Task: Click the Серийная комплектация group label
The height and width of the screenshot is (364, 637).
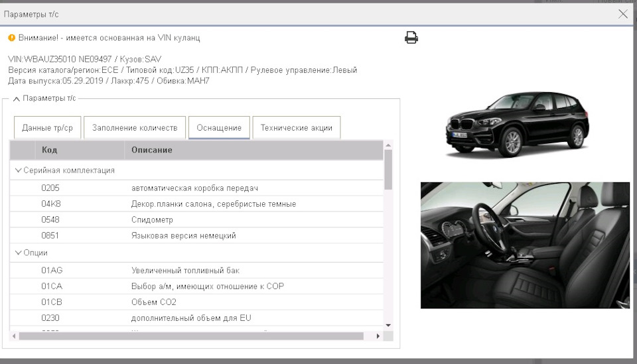Action: [x=69, y=170]
